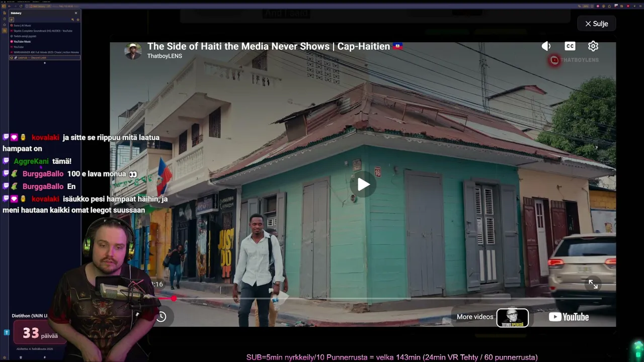
Task: Toggle closed captions with the CC icon
Action: (570, 46)
